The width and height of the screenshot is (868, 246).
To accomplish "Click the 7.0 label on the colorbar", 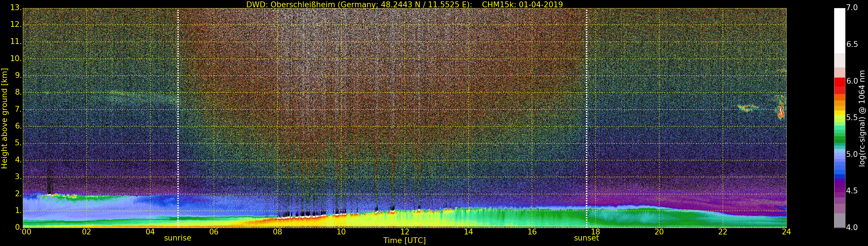I will pos(852,8).
